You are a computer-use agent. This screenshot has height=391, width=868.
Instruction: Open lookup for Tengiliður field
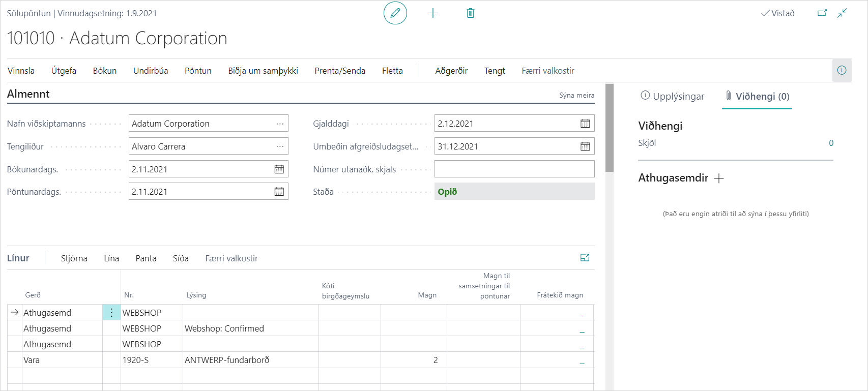point(280,146)
